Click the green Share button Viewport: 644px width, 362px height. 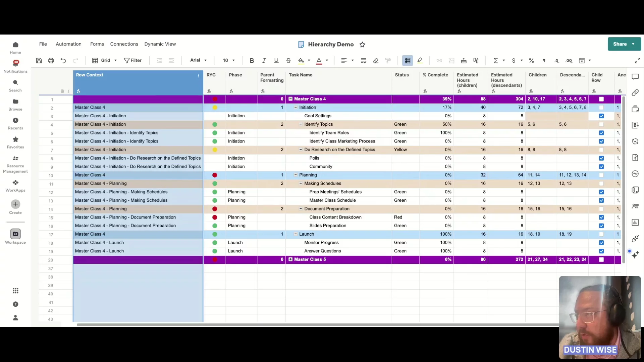pos(620,44)
